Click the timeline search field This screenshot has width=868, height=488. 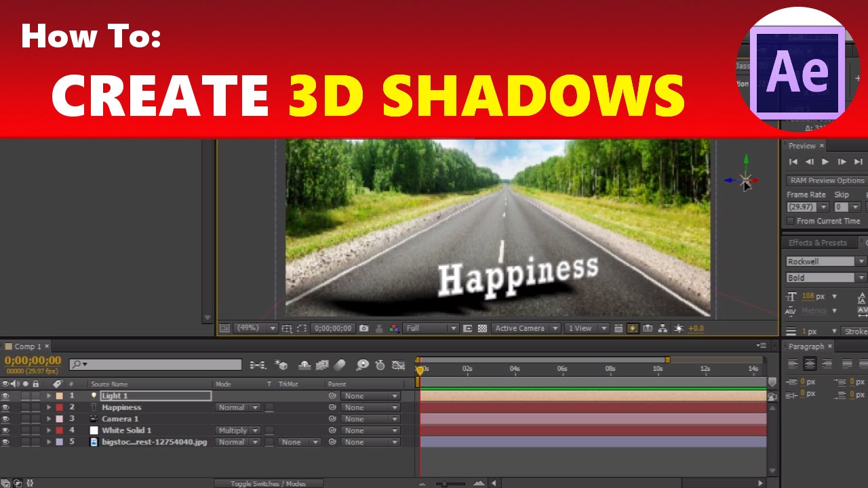pyautogui.click(x=155, y=365)
